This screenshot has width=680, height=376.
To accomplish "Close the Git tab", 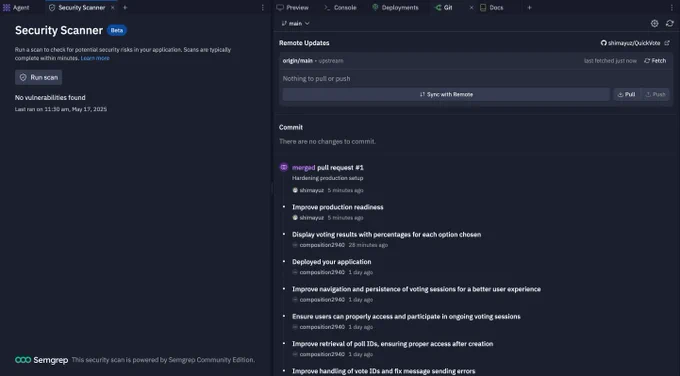I will (x=471, y=7).
